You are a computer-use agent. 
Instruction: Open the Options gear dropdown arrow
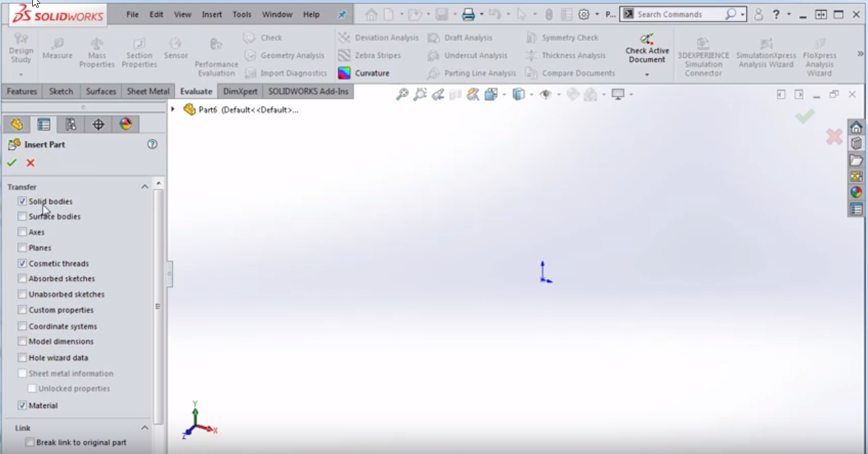[597, 14]
